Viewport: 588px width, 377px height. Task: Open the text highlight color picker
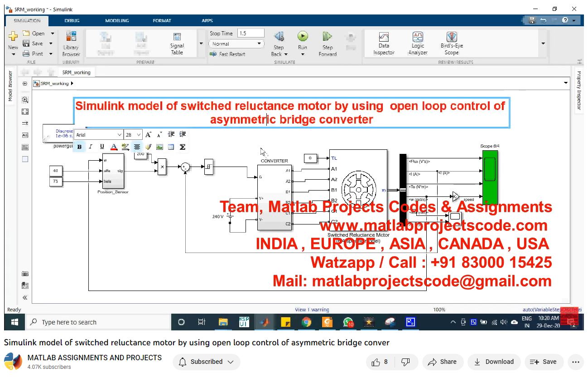[x=125, y=147]
